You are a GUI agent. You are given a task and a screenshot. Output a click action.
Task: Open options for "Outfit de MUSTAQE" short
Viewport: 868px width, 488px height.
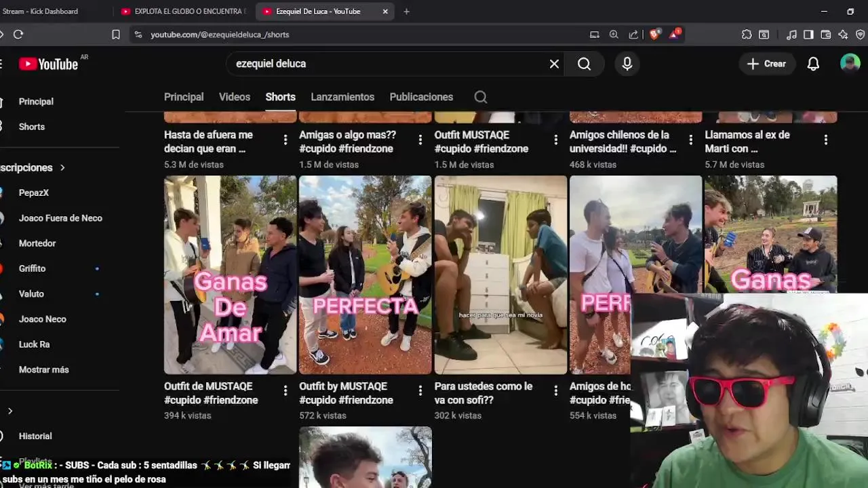point(285,390)
